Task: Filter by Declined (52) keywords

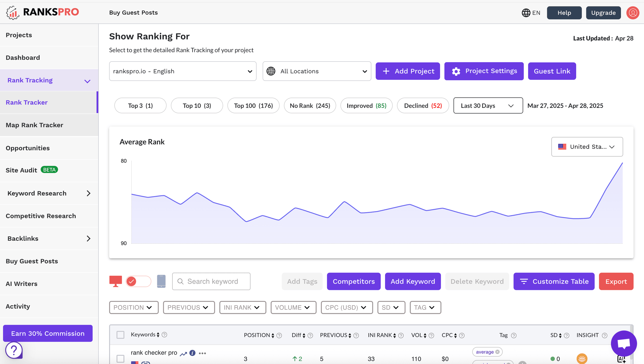Action: click(x=423, y=105)
